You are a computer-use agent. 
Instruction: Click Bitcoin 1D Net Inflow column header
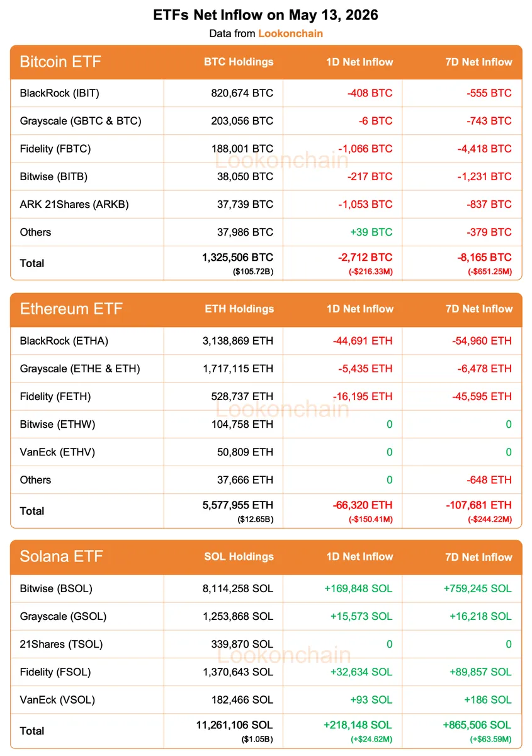359,62
